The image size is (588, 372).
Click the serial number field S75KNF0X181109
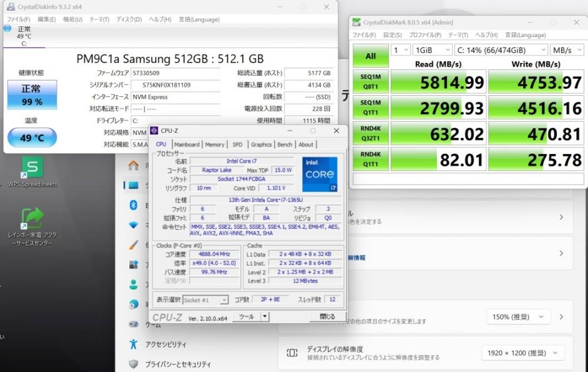click(175, 85)
